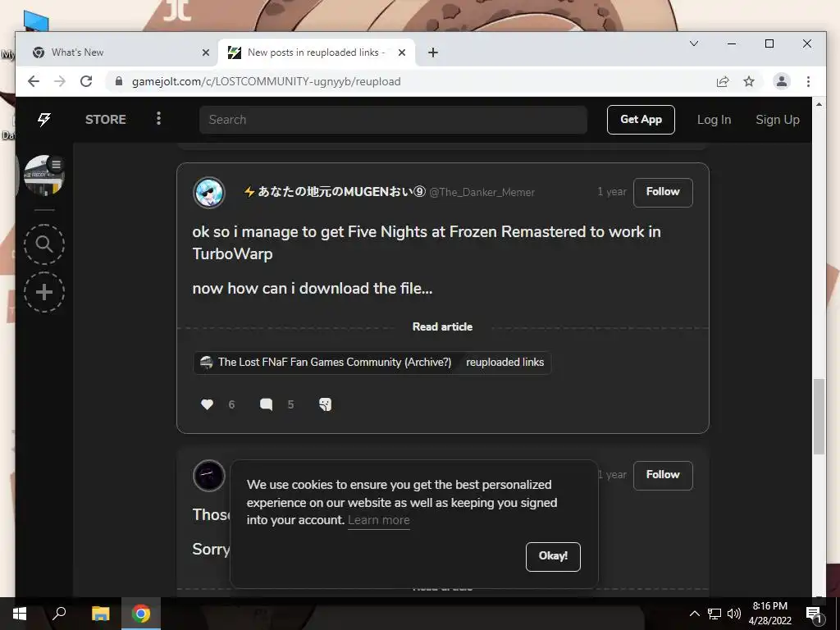Open comments on the TurboWarp post
Screen dimensions: 840x630
(267, 404)
